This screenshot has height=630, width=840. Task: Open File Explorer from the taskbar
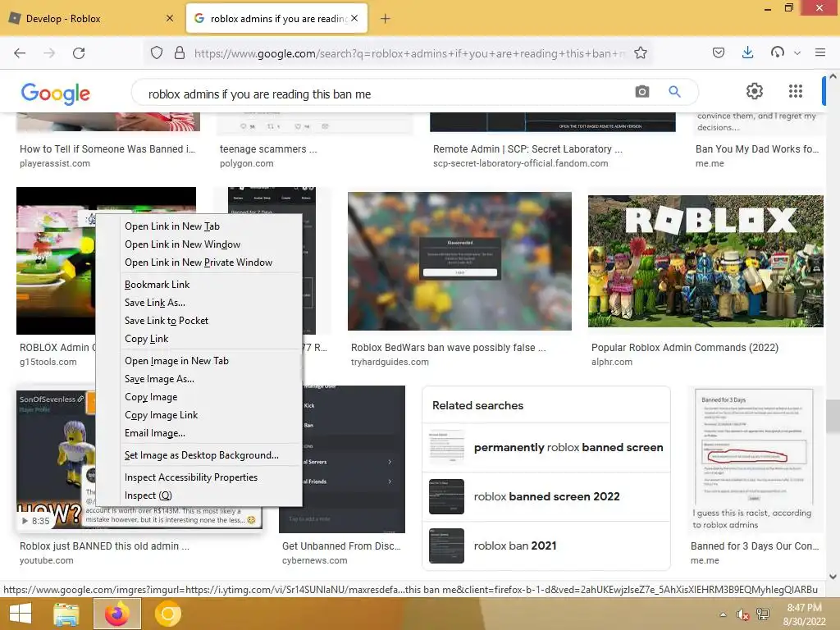(x=66, y=614)
